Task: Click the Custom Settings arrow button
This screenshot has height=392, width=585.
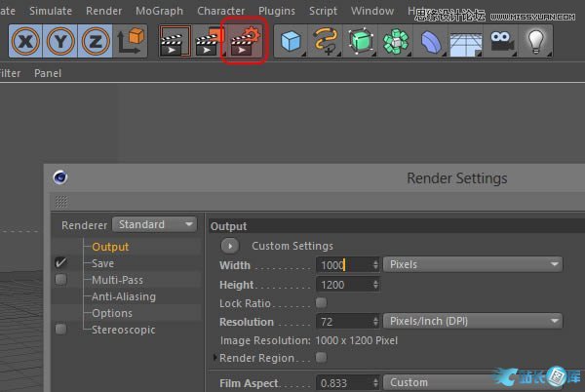Action: 231,246
